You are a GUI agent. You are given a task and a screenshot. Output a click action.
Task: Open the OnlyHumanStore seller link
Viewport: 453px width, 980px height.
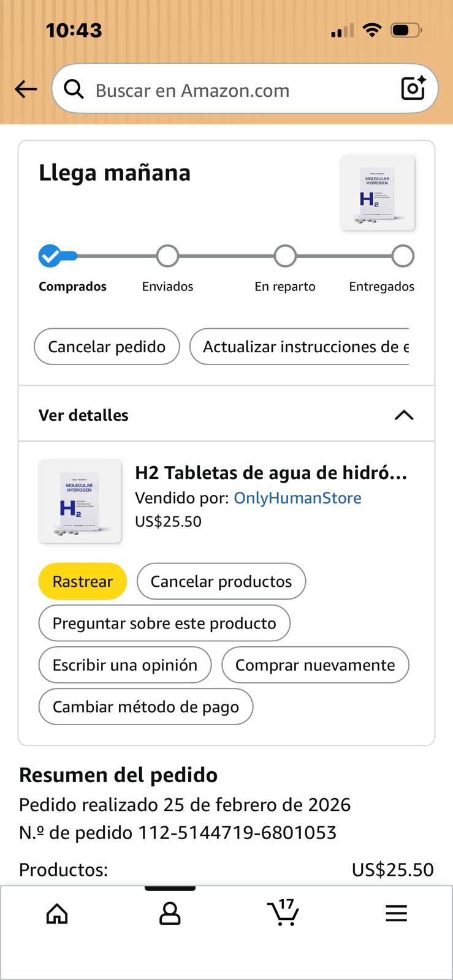click(x=297, y=498)
